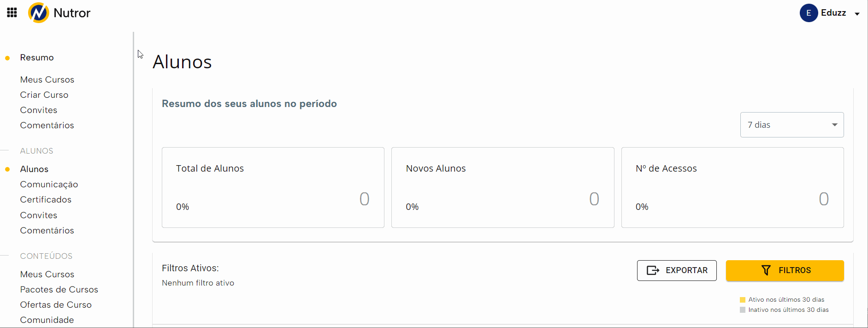Select Alunos under the ALUNOS section

(34, 169)
